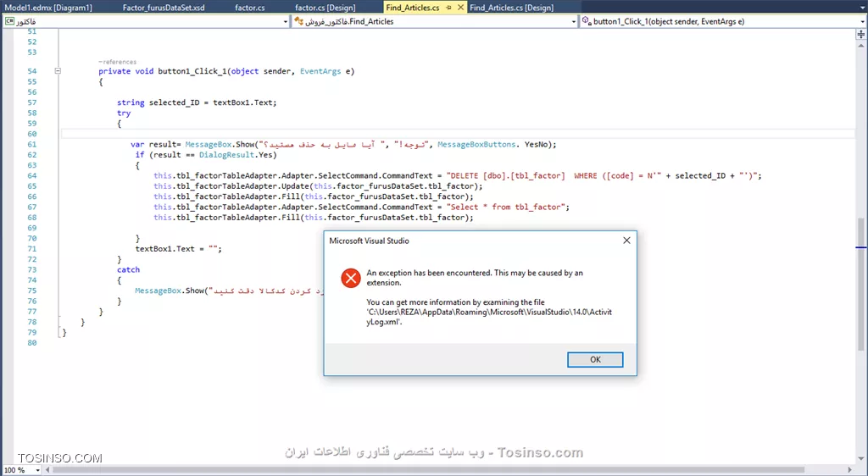Click the ActivityLog.xml path text in dialog
The image size is (868, 476).
[x=489, y=317]
